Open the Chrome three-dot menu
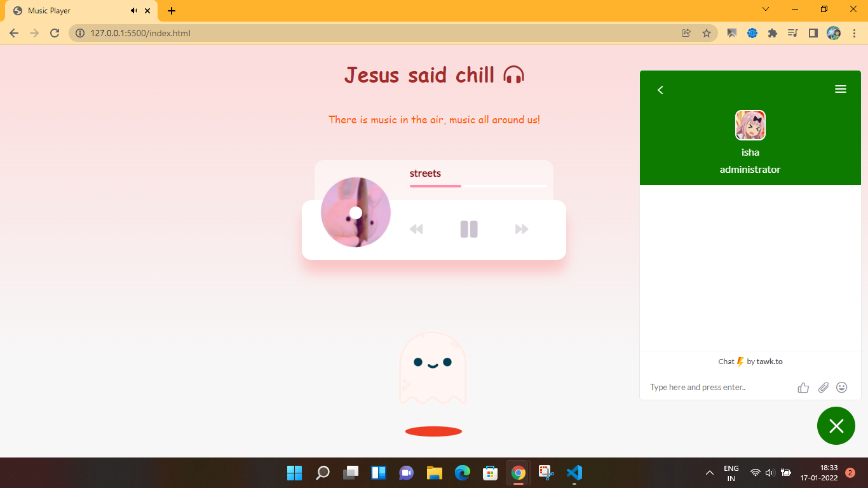The width and height of the screenshot is (868, 488). [x=854, y=33]
